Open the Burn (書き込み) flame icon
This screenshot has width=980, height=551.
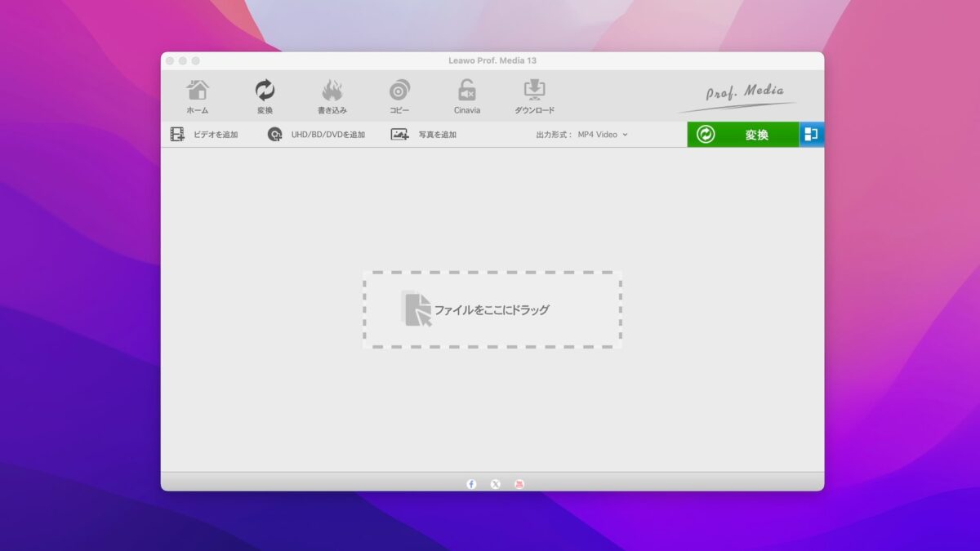332,96
